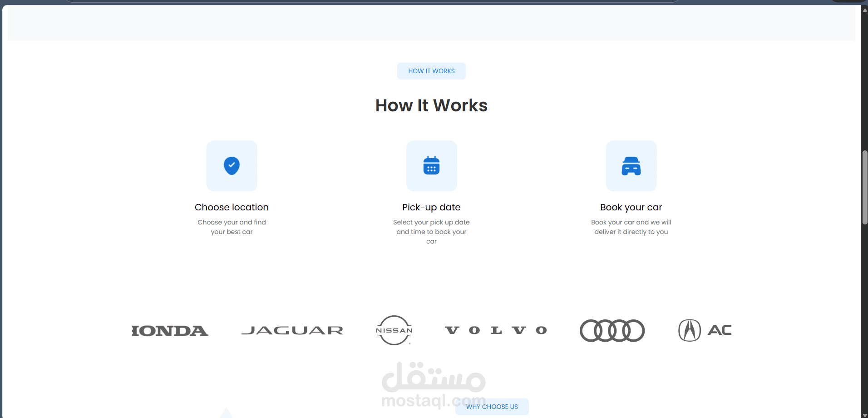The image size is (868, 418).
Task: Click the blue location checkmark icon
Action: (x=232, y=166)
